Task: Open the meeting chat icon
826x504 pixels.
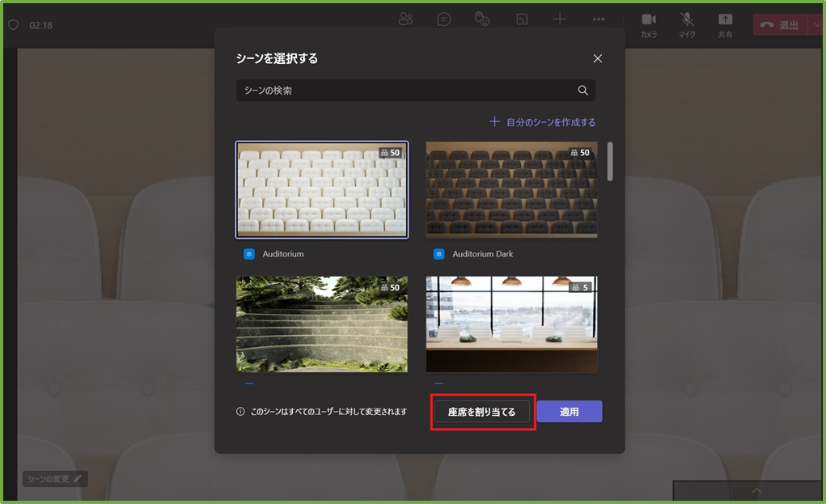Action: click(x=444, y=19)
